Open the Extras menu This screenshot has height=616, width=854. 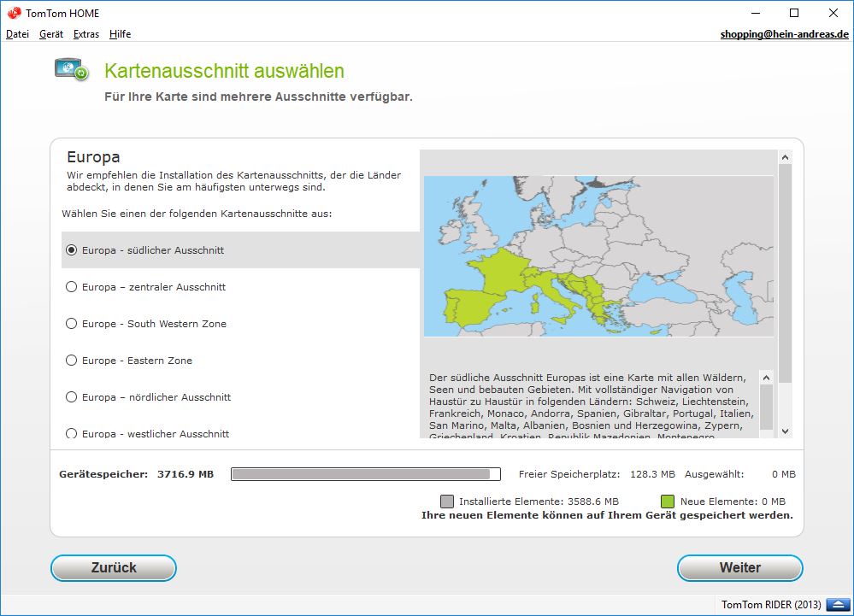tap(86, 34)
